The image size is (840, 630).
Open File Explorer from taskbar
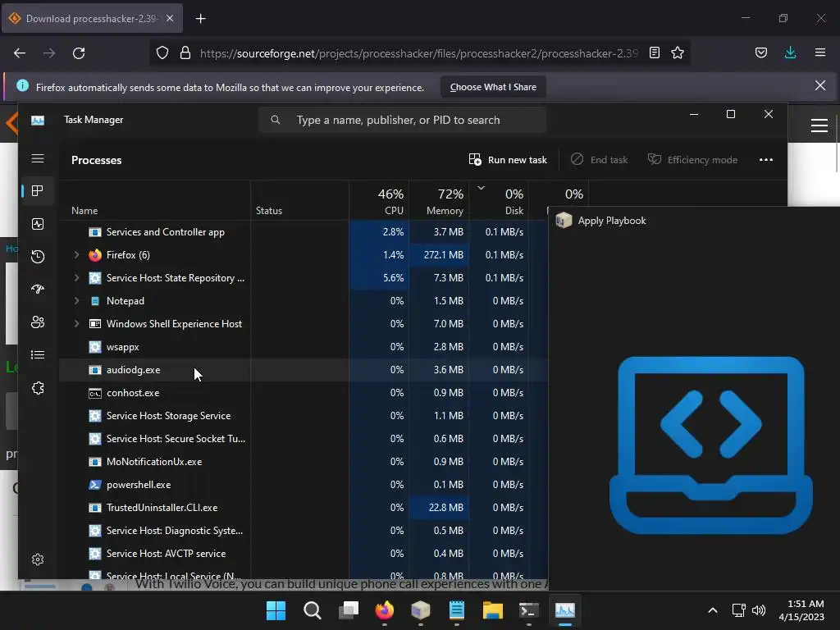(492, 610)
